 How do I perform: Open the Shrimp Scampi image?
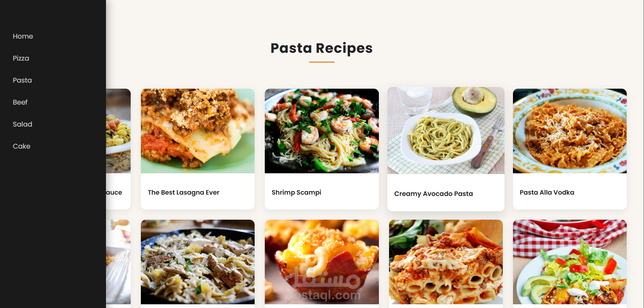click(x=322, y=131)
